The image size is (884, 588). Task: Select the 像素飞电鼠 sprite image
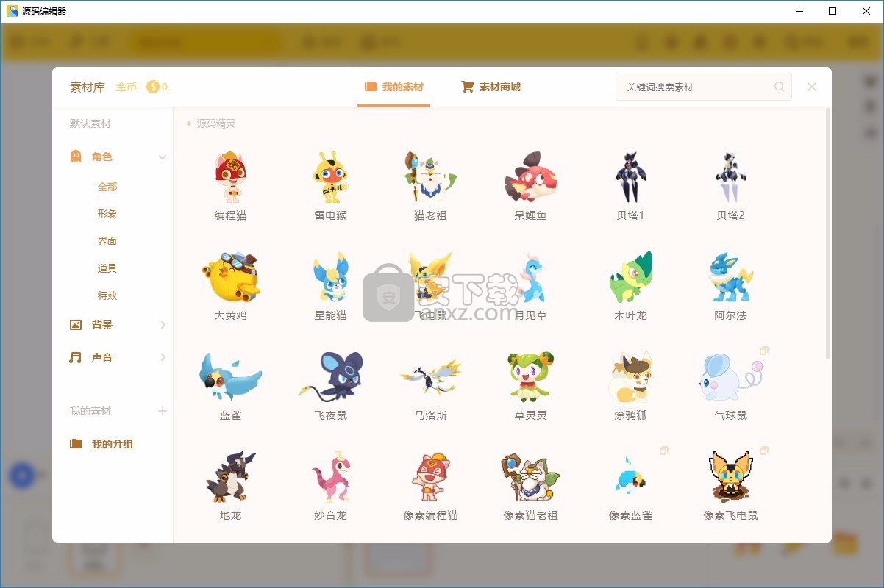coord(730,477)
